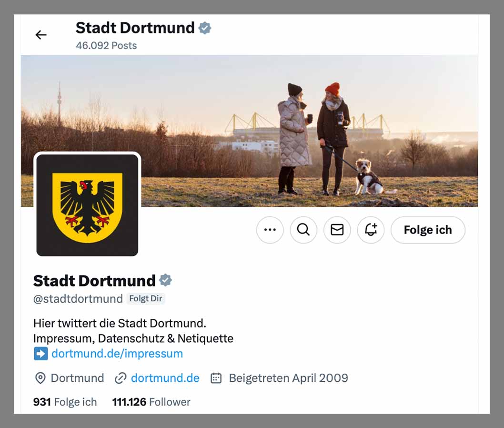Open the banner photo with two women

(x=250, y=131)
